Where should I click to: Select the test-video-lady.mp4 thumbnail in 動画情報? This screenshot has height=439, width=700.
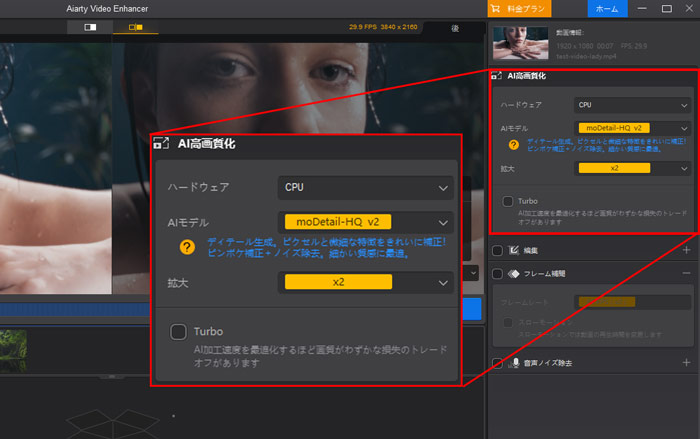[521, 43]
